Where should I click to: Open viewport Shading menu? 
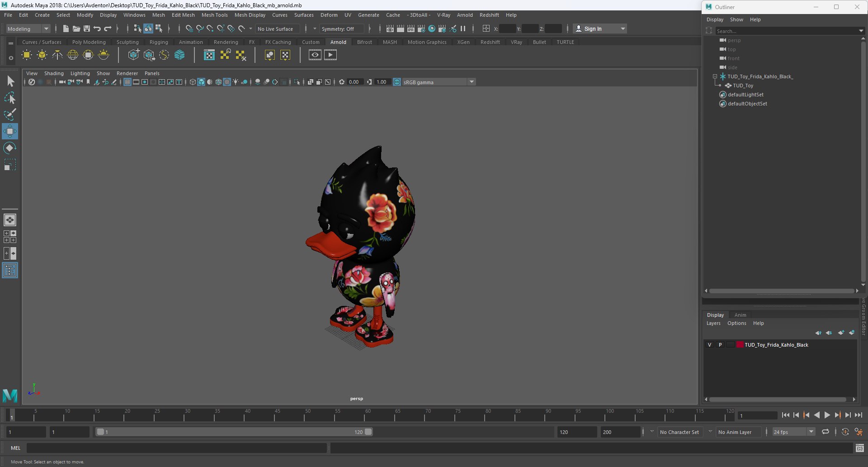click(x=54, y=73)
